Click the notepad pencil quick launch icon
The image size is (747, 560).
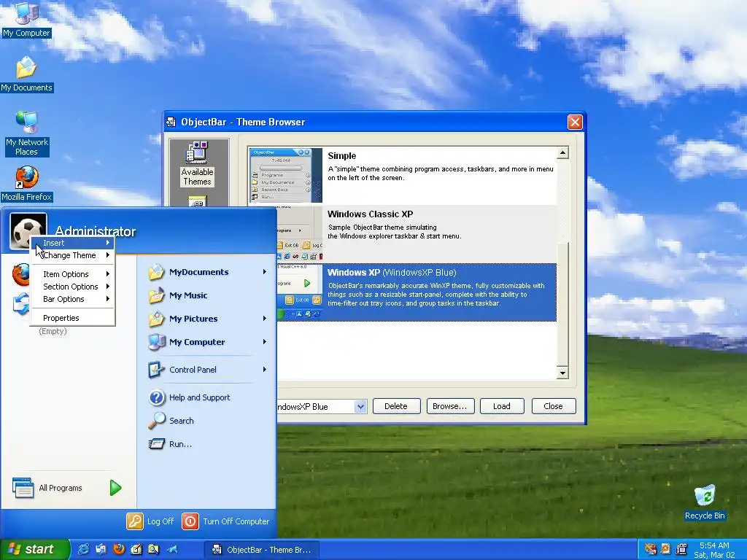point(136,550)
